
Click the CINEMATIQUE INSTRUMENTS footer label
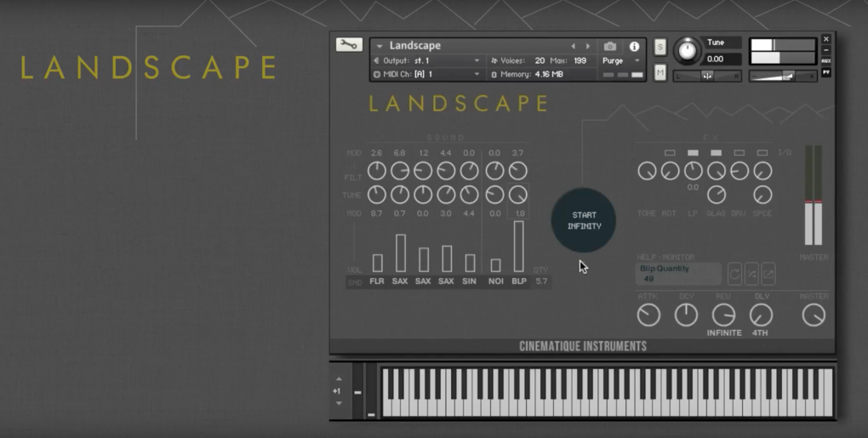coord(582,346)
